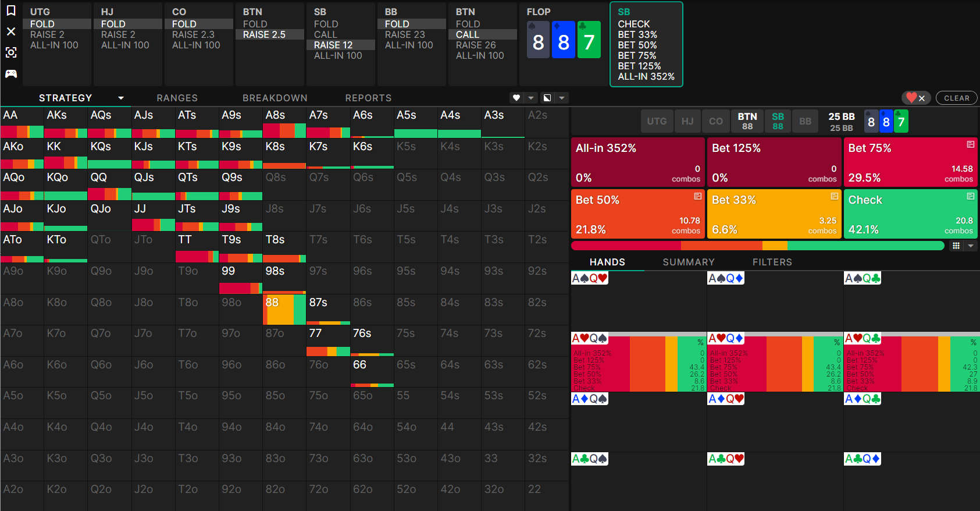980x511 pixels.
Task: Expand the dropdown arrow beside heart icon
Action: click(x=531, y=98)
